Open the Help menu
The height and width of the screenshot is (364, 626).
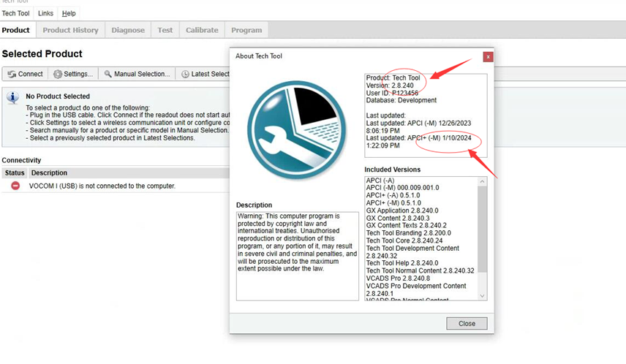[x=69, y=13]
